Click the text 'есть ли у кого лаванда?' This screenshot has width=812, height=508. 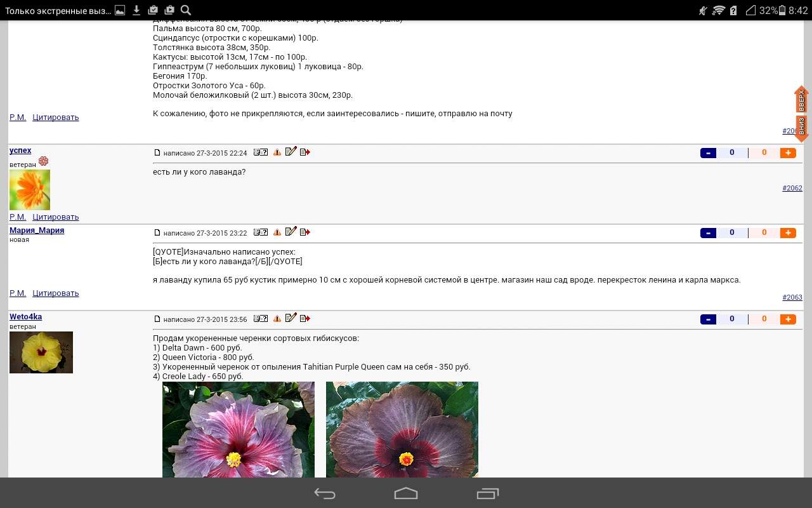coord(199,172)
